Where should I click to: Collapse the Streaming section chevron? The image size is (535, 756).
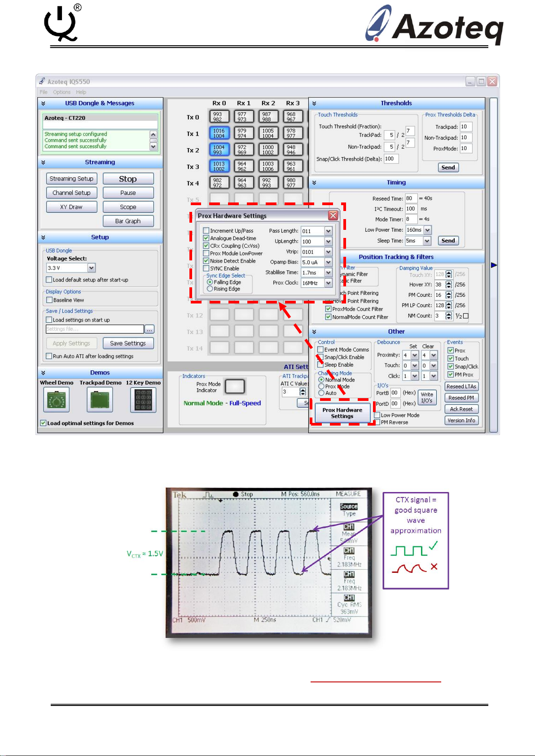[44, 163]
